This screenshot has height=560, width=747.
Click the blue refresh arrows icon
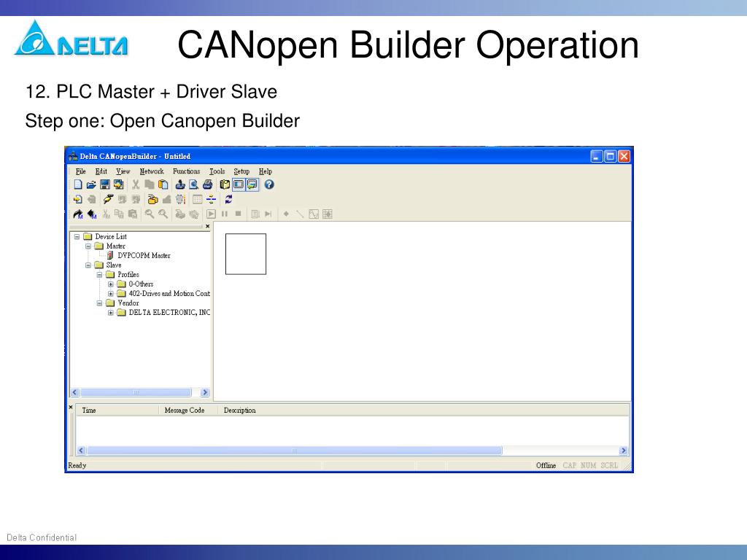pyautogui.click(x=228, y=200)
